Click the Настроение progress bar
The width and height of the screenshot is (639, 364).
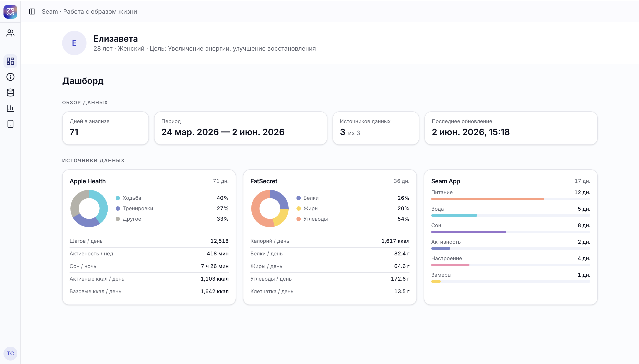coord(511,265)
